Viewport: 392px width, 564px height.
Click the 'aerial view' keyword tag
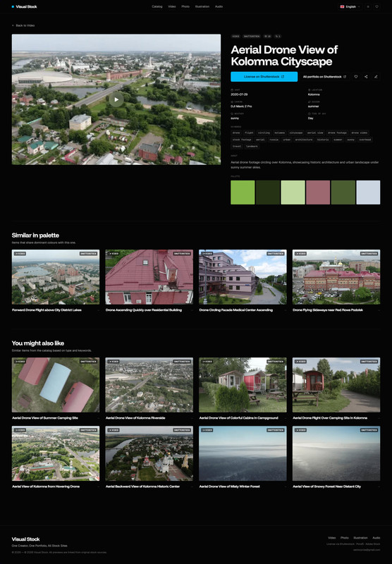315,133
